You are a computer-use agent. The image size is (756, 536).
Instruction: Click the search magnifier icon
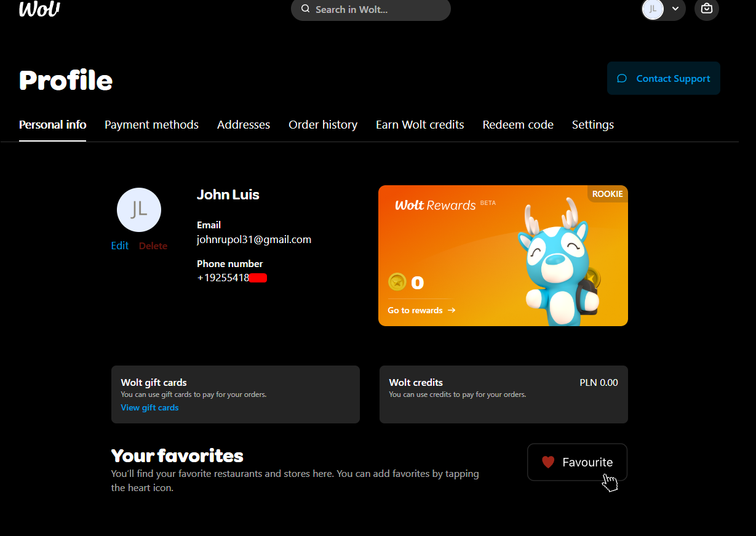point(305,9)
